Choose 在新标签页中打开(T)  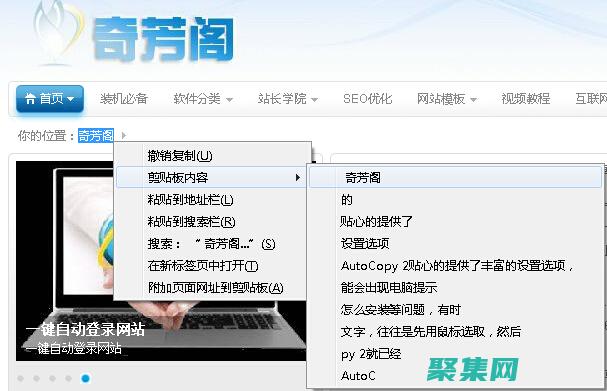212,266
